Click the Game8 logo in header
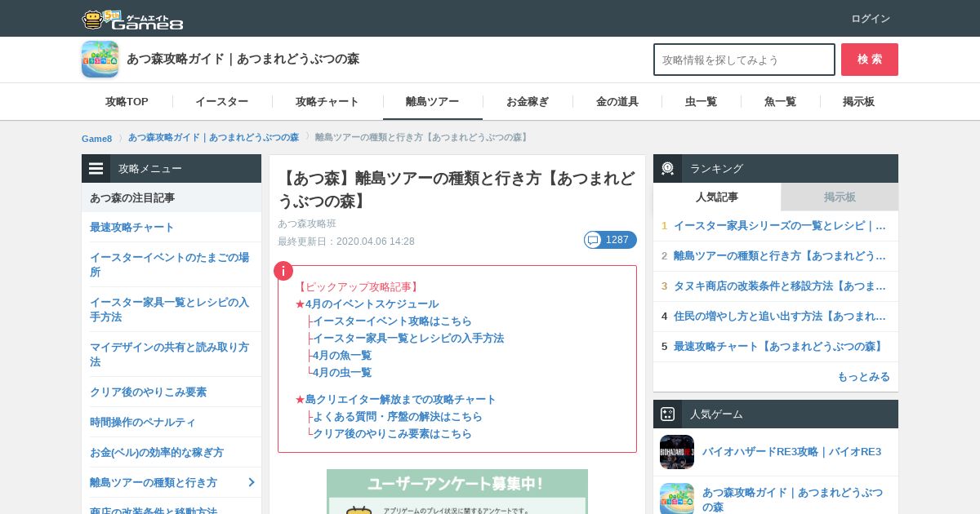The width and height of the screenshot is (980, 514). [x=132, y=20]
